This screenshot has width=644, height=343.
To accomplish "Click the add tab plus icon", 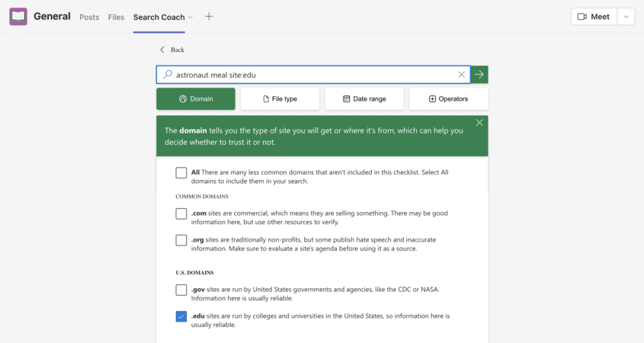I will (209, 17).
